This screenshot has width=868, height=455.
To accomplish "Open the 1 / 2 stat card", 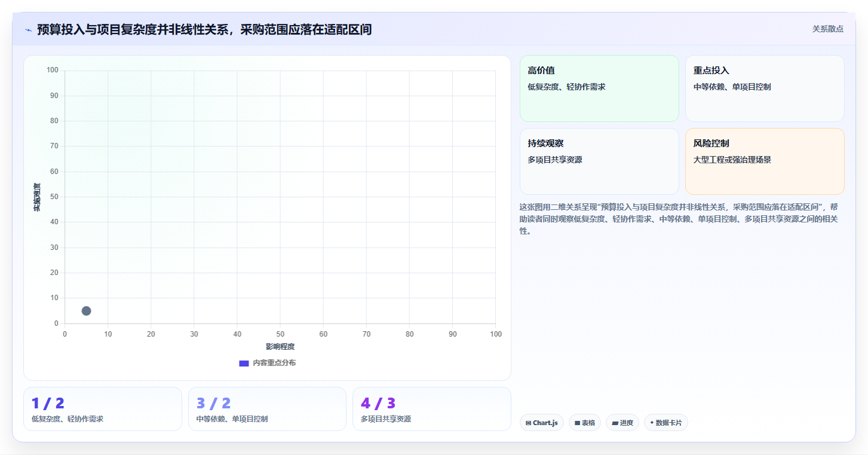I will click(x=103, y=409).
